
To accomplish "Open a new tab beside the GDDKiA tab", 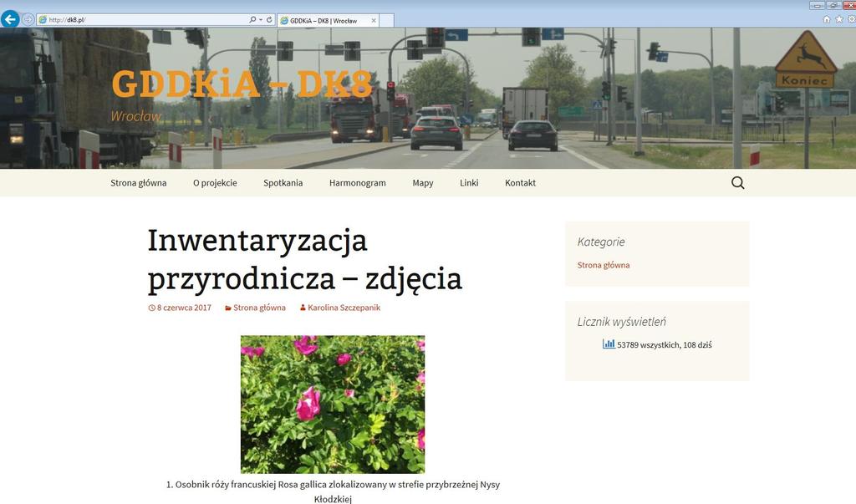I will (x=386, y=21).
